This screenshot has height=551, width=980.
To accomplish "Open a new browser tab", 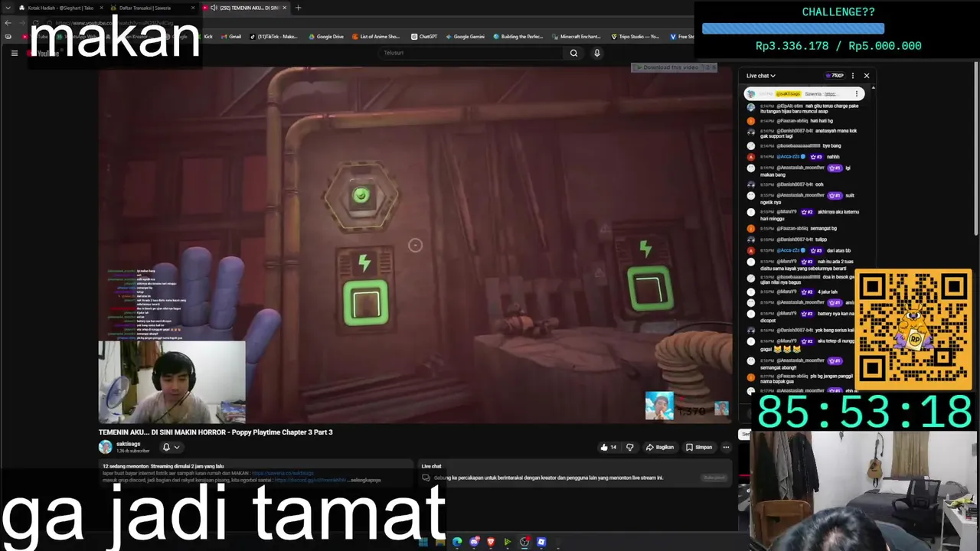I will pos(298,8).
